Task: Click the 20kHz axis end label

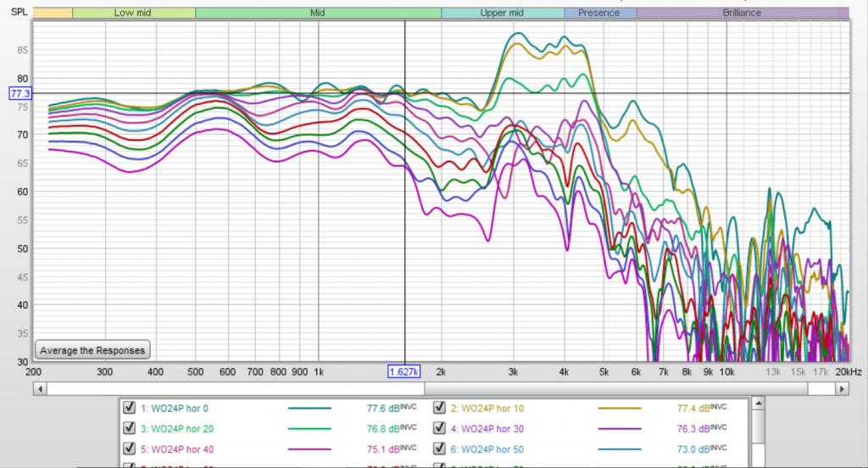Action: coord(848,372)
